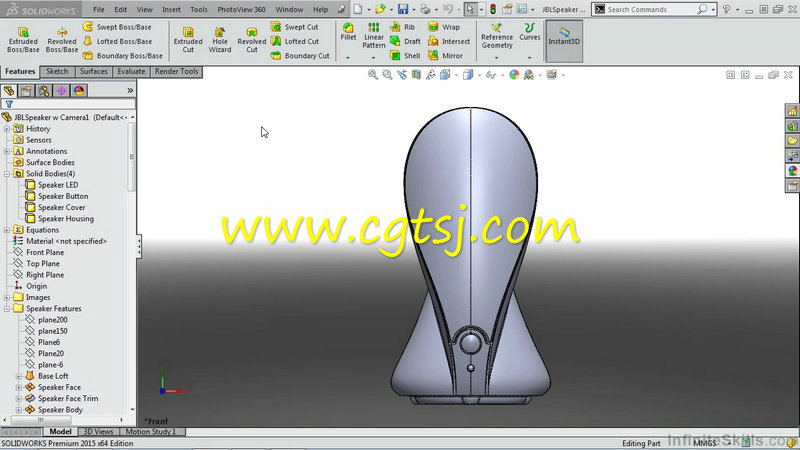This screenshot has width=800, height=450.
Task: Toggle the Instant3D mode
Action: 564,41
